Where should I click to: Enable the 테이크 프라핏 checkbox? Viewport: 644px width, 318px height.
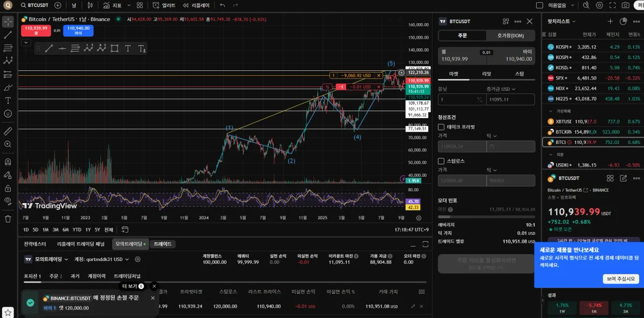(441, 127)
